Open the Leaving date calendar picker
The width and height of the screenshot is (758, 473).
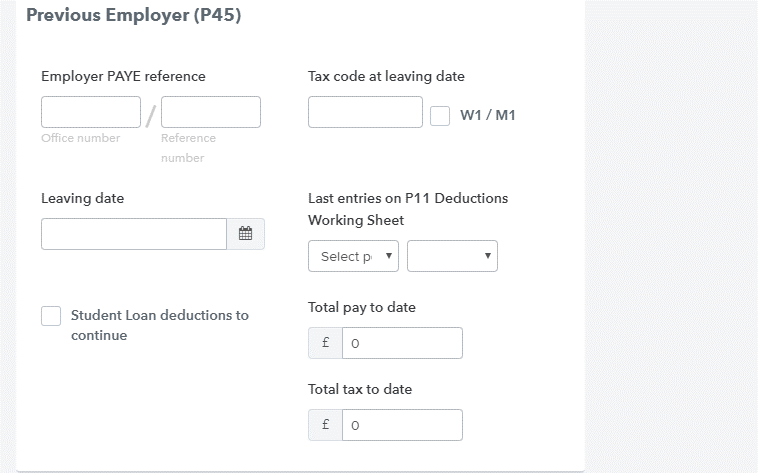(x=246, y=234)
